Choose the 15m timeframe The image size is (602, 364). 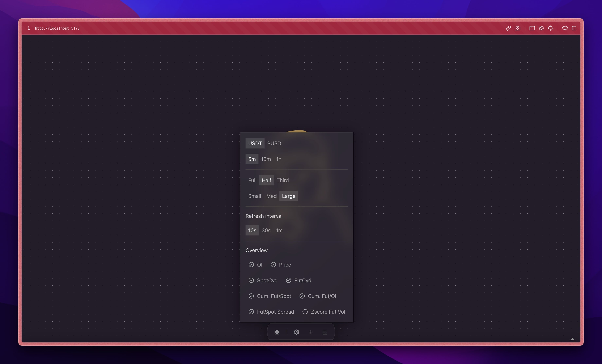click(266, 159)
